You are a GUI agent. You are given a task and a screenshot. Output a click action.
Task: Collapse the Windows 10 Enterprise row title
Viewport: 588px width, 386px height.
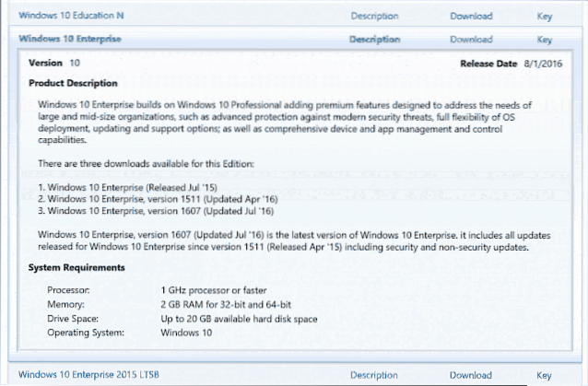click(x=69, y=40)
